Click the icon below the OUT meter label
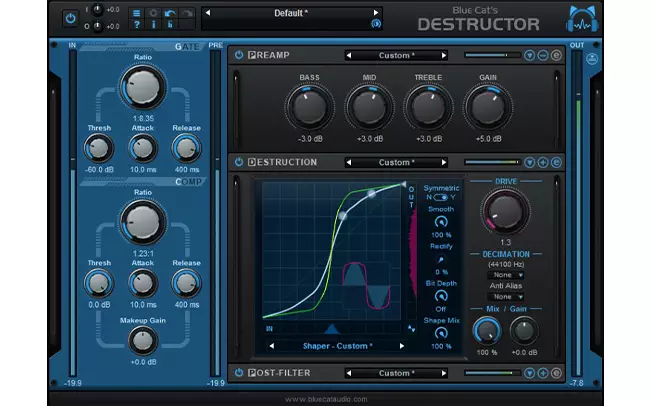650x406 pixels. [592, 59]
